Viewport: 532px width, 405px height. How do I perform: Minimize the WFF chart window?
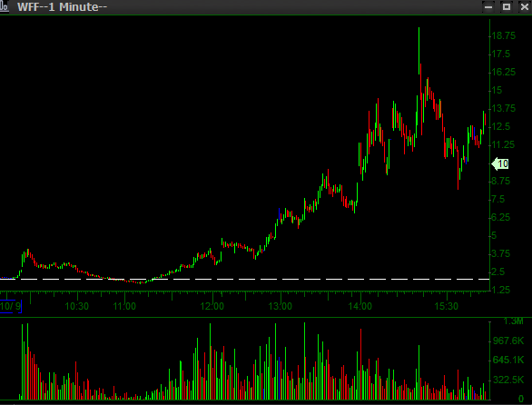pyautogui.click(x=488, y=6)
